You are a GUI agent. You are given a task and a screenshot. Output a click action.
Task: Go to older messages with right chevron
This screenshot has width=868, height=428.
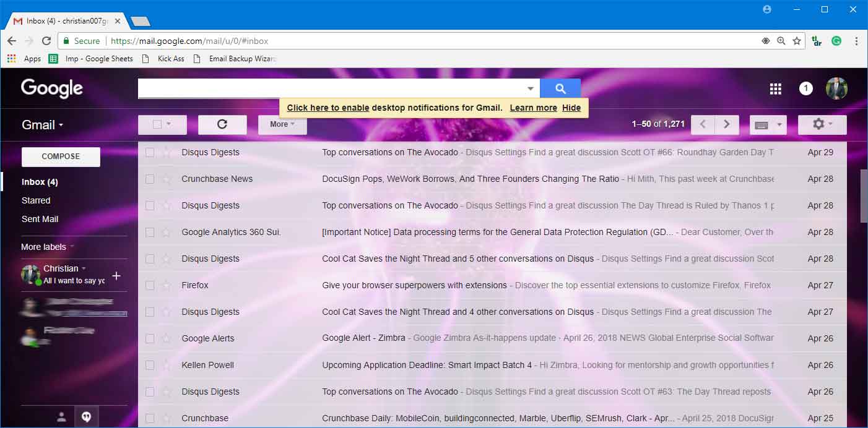(x=727, y=124)
